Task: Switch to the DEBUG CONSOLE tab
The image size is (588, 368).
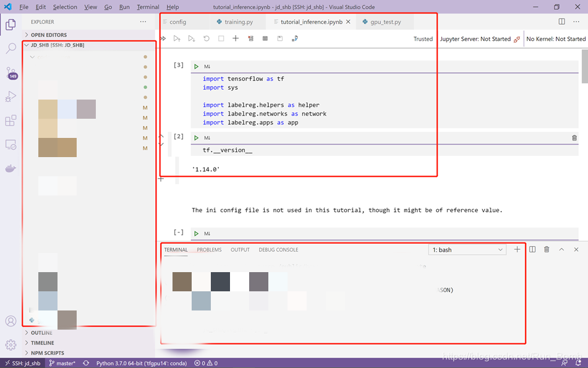Action: click(279, 250)
